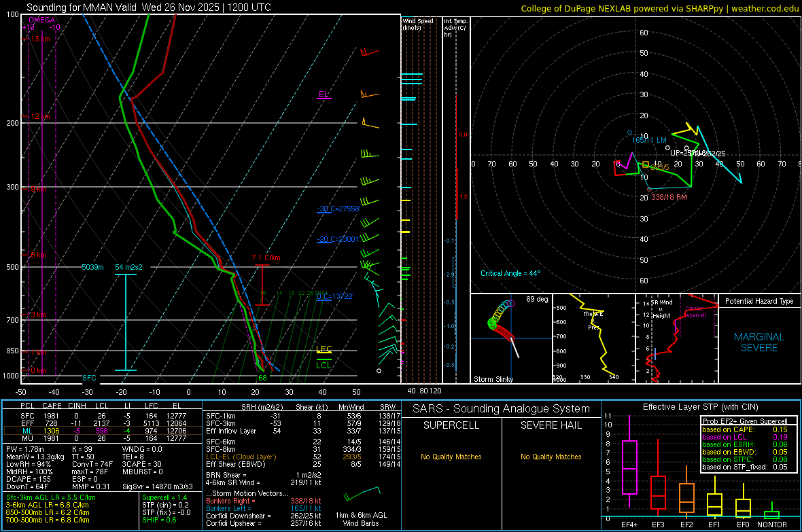802x532 pixels.
Task: Click the 'Inf. Temp. Adv.' panel header
Action: coord(455,28)
